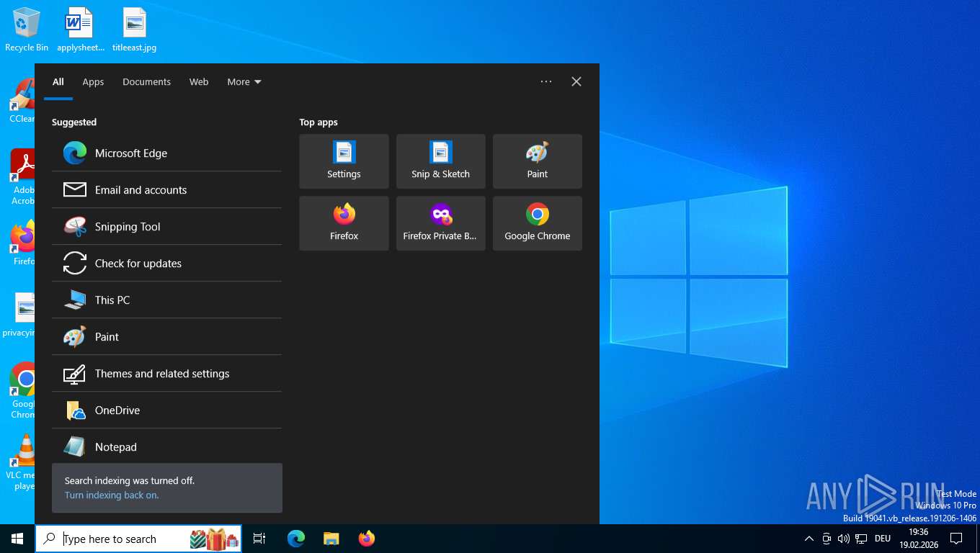Open Email and accounts suggestion
Screen dimensions: 980x553
pos(166,190)
